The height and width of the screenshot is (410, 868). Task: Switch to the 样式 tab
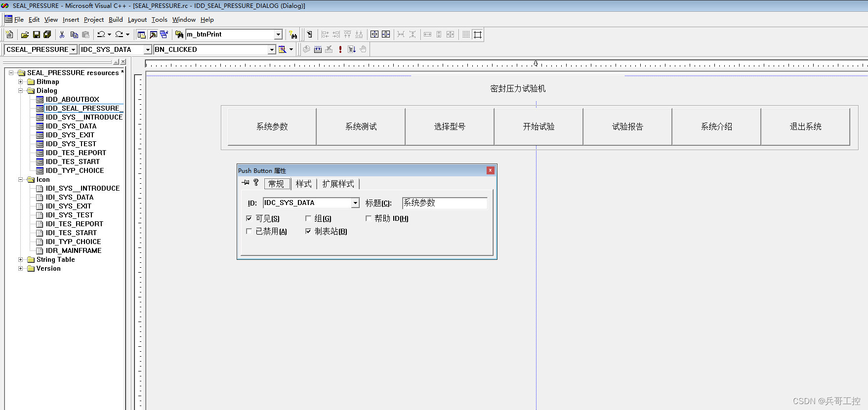click(304, 184)
